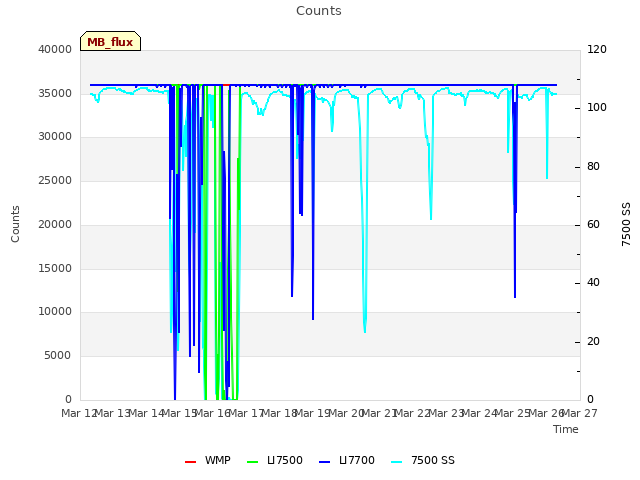Click the 40000 left axis value

tap(55, 49)
